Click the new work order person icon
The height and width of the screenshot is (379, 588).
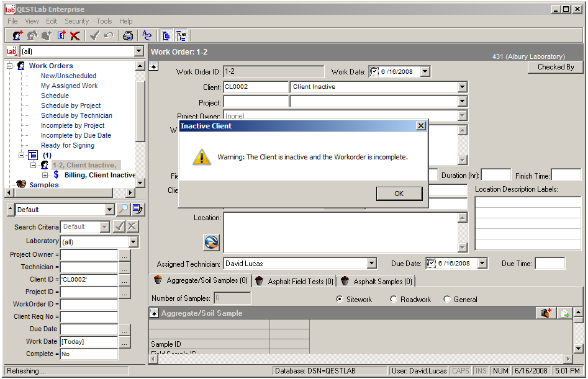[x=17, y=36]
